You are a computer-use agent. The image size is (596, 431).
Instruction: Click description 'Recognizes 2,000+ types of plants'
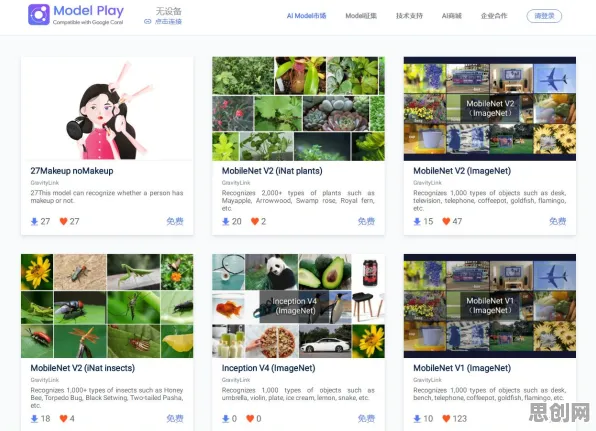[298, 201]
